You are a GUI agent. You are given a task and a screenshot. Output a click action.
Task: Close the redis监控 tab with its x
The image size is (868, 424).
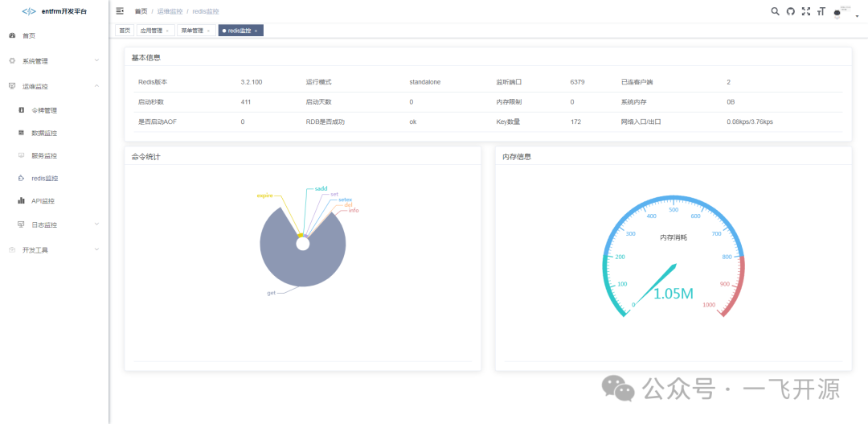coord(256,31)
